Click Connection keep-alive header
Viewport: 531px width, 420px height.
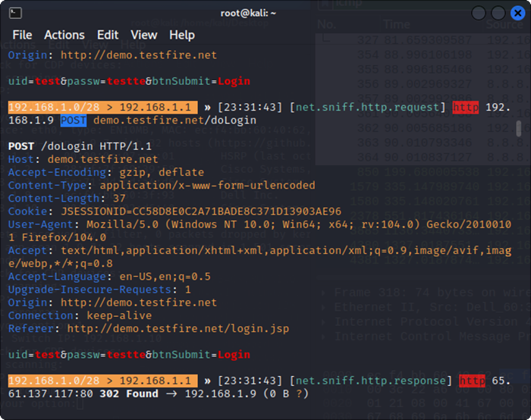[80, 316]
